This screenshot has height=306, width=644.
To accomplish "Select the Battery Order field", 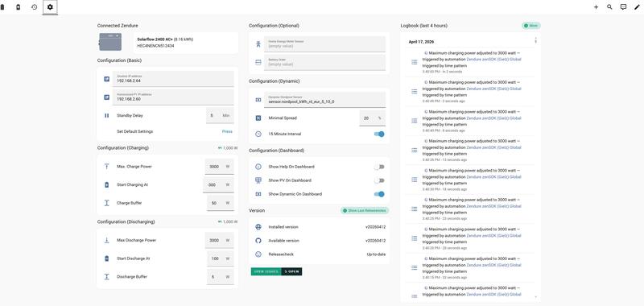I will tap(324, 63).
